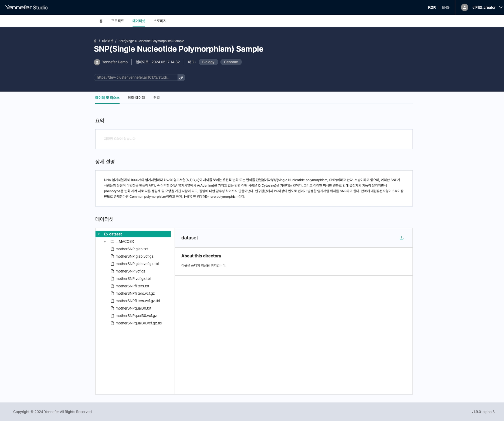Download the dataset folder via download icon
The image size is (504, 421).
401,238
